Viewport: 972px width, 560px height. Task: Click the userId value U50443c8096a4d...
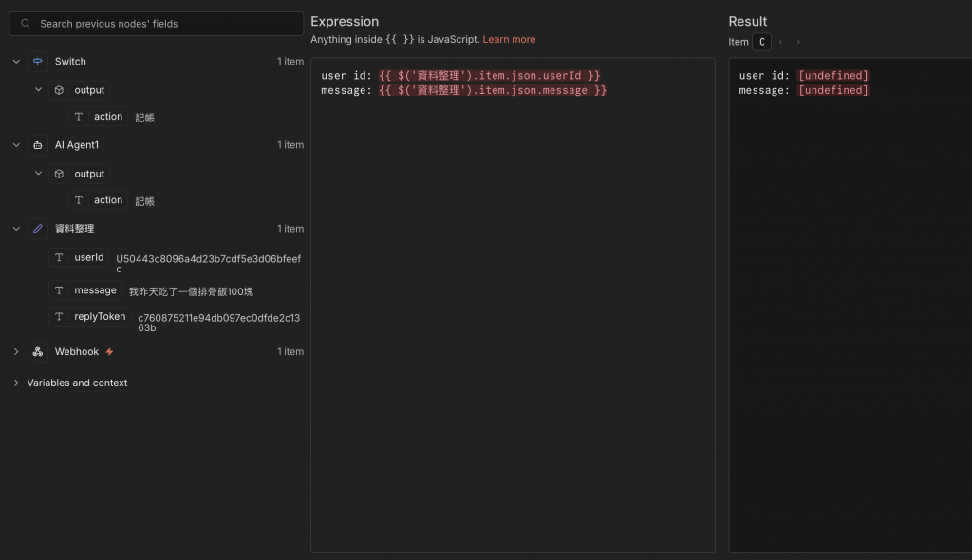[x=208, y=264]
